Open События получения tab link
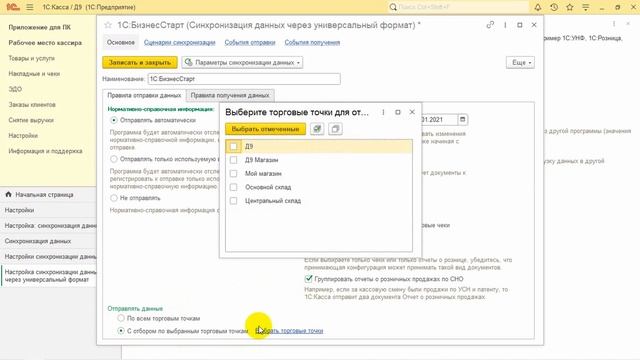Viewport: 640px width, 360px height. pos(312,42)
